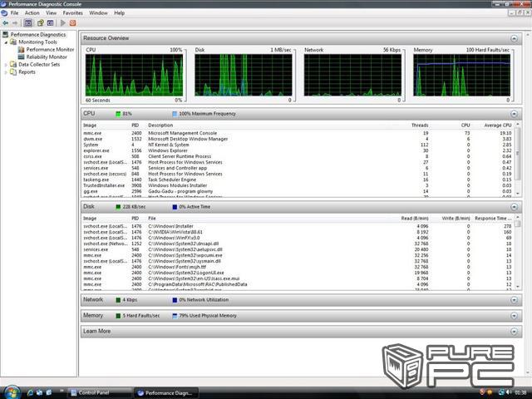The image size is (532, 399).
Task: Click the Disk table vertical scrollbar
Action: [x=517, y=252]
